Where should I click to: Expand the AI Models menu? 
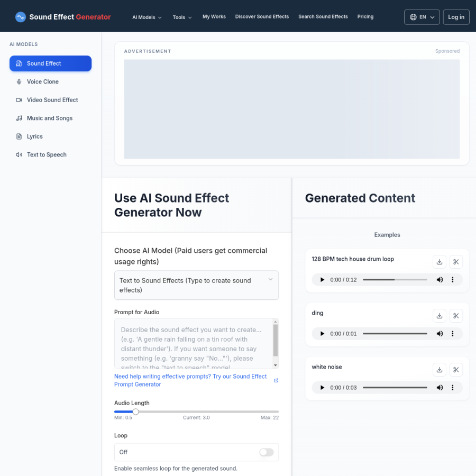point(147,17)
